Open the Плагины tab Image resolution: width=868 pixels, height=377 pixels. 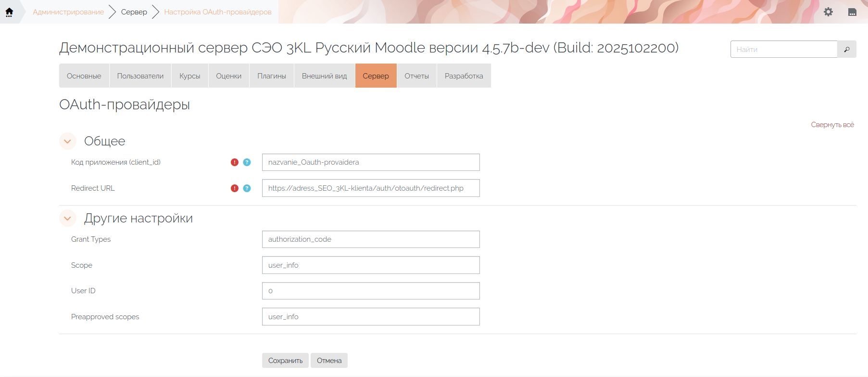tap(271, 76)
